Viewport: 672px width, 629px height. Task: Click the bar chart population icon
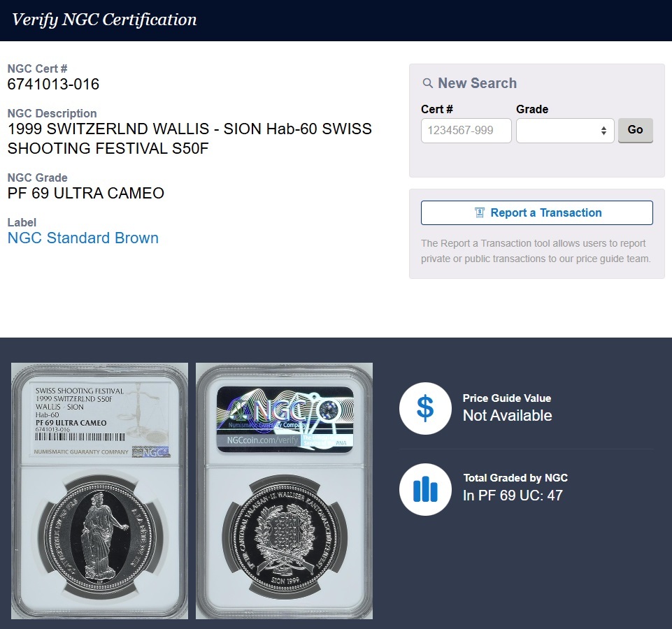(x=425, y=489)
